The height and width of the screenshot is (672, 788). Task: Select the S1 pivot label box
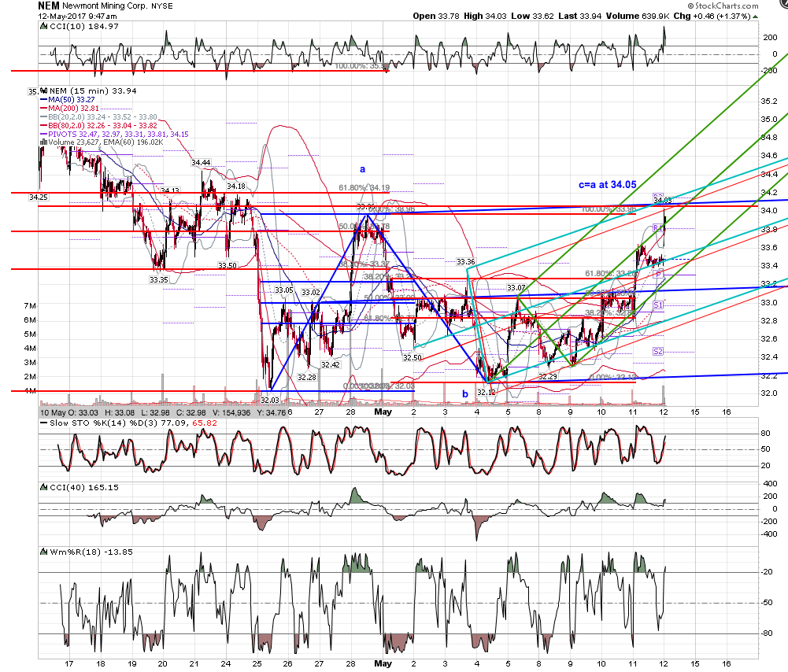point(658,305)
